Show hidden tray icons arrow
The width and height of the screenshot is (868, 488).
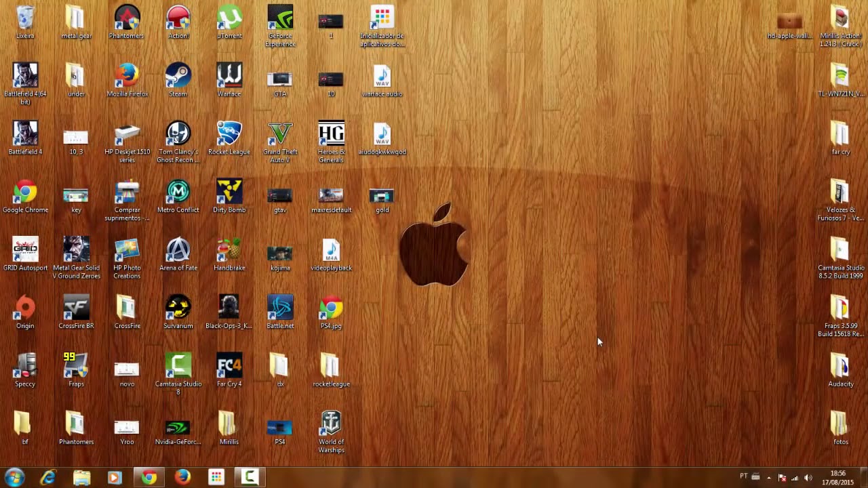coord(769,478)
